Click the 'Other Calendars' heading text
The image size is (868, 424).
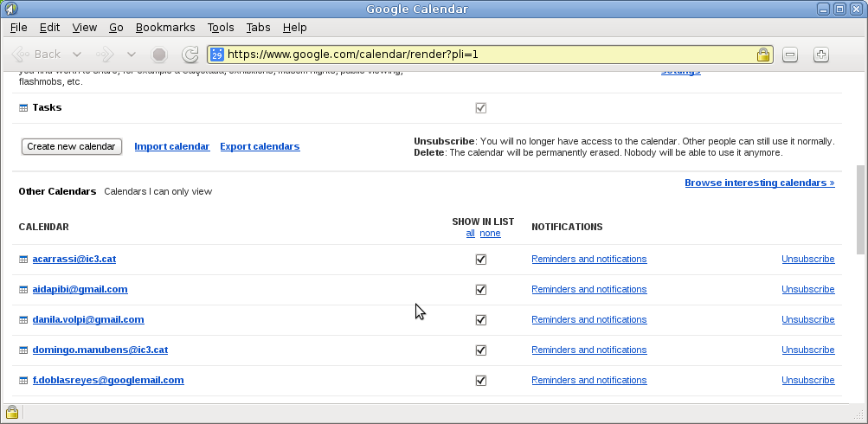[58, 191]
